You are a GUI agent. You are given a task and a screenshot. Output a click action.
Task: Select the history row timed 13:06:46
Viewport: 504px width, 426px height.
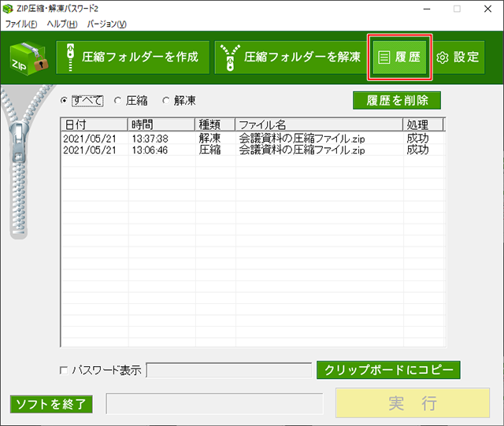point(253,150)
